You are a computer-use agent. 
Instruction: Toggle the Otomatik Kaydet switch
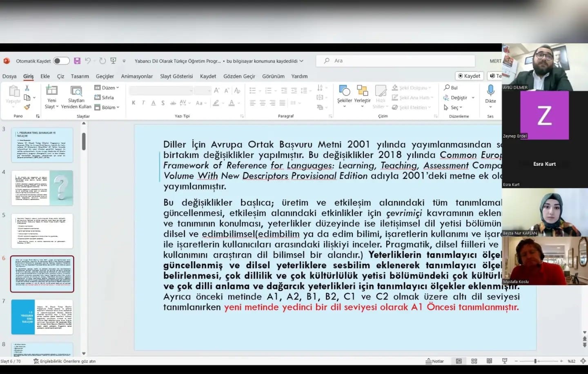click(x=61, y=61)
